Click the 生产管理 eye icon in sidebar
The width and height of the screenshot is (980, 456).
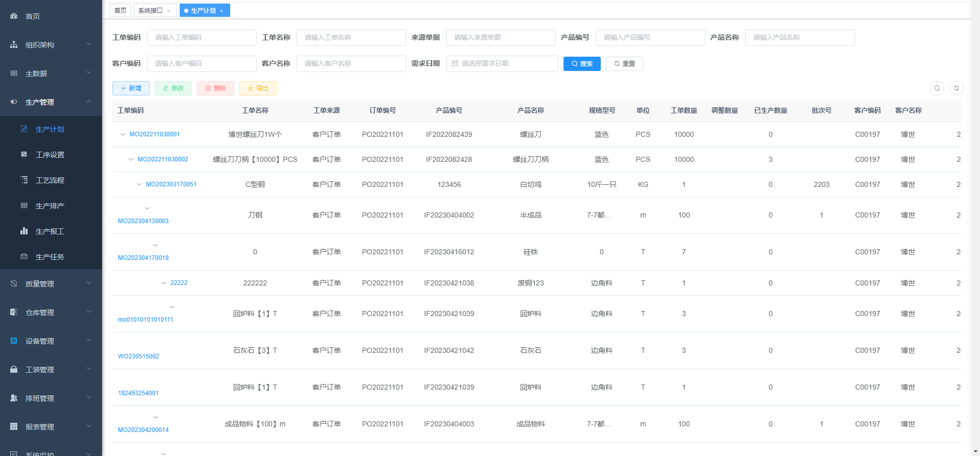[14, 102]
